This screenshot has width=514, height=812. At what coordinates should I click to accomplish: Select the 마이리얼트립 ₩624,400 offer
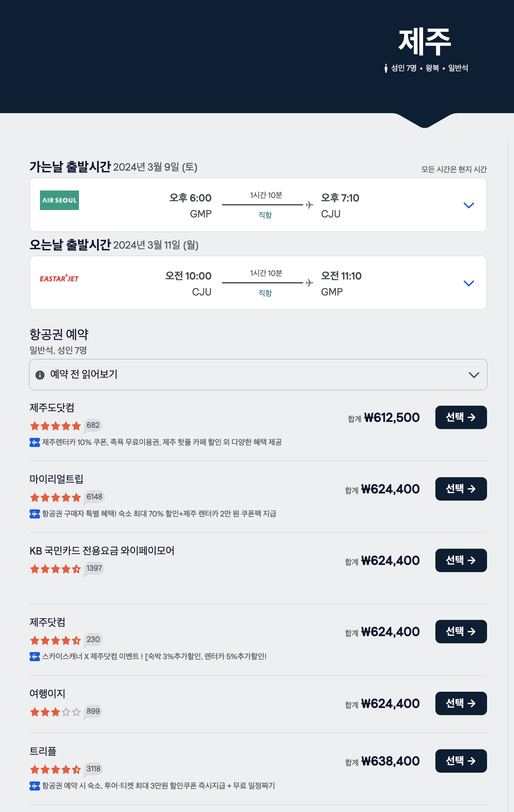tap(461, 489)
